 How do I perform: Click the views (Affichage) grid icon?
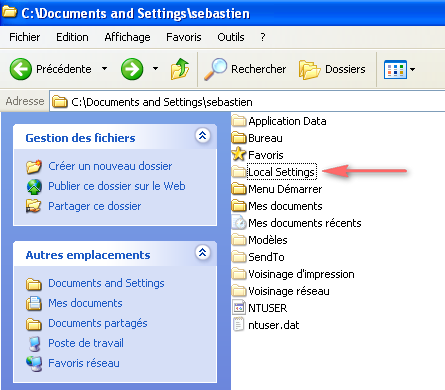(395, 69)
